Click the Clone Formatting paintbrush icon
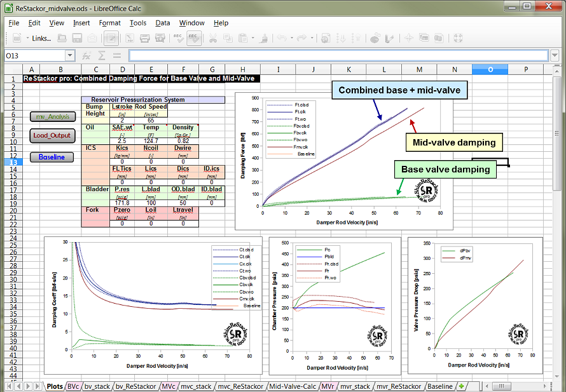Image resolution: width=566 pixels, height=392 pixels. (x=264, y=38)
